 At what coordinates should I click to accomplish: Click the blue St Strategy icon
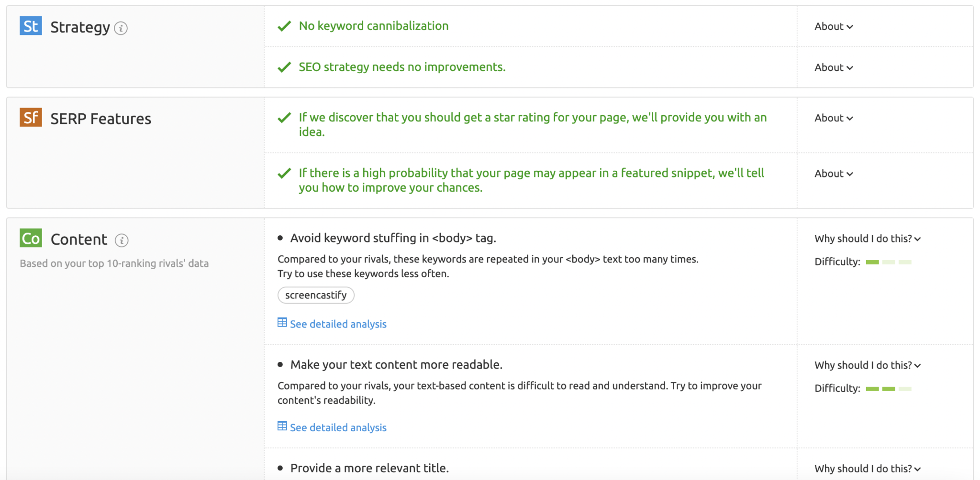pyautogui.click(x=31, y=26)
